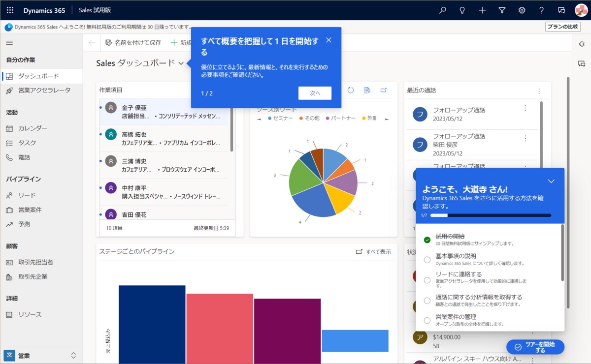Collapse the ようこそ welcome panel chevron
591x364 pixels.
[551, 181]
